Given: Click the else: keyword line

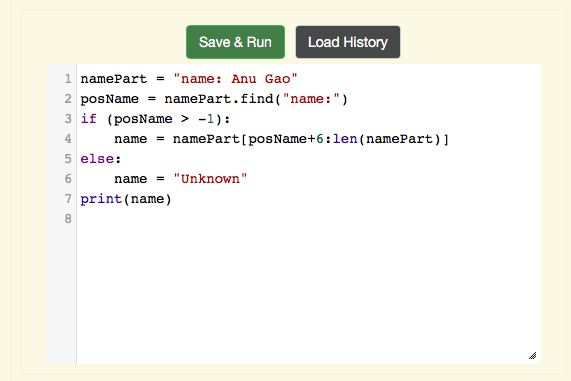Looking at the screenshot, I should tap(101, 159).
